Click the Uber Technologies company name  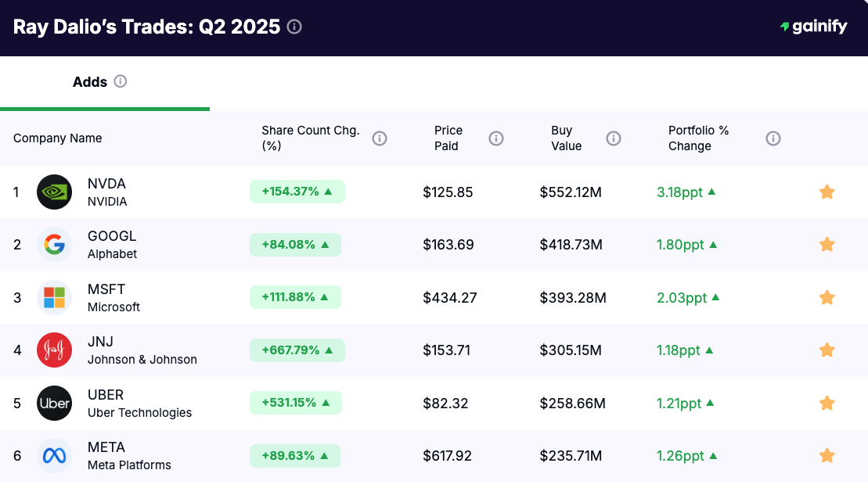[x=139, y=413]
